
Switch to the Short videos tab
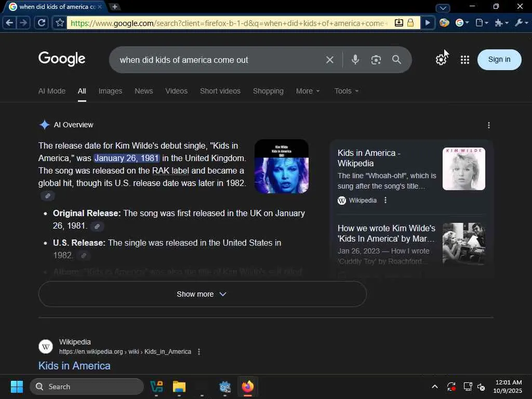220,91
